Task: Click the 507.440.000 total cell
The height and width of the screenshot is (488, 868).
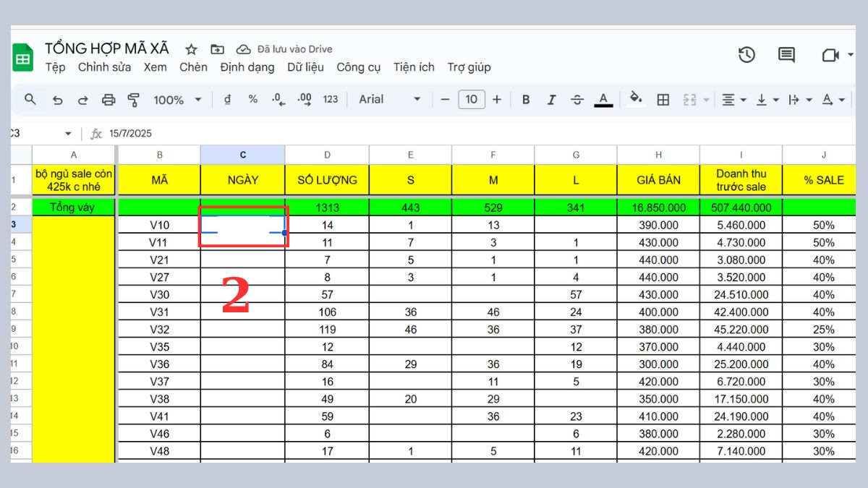Action: (741, 207)
